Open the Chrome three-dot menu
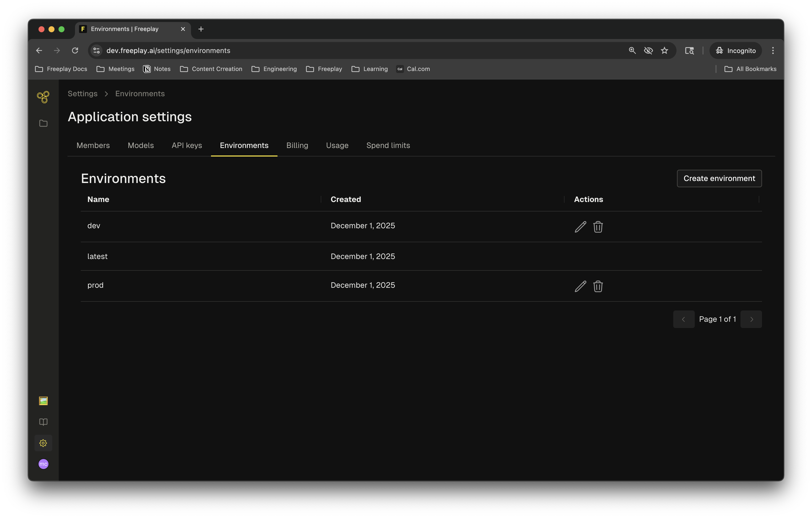Image resolution: width=812 pixels, height=518 pixels. point(773,50)
